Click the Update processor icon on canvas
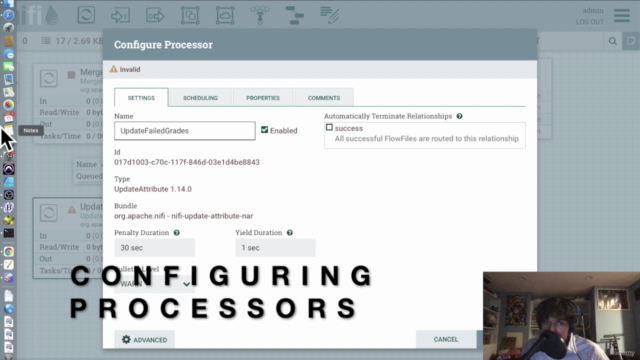 tap(49, 213)
